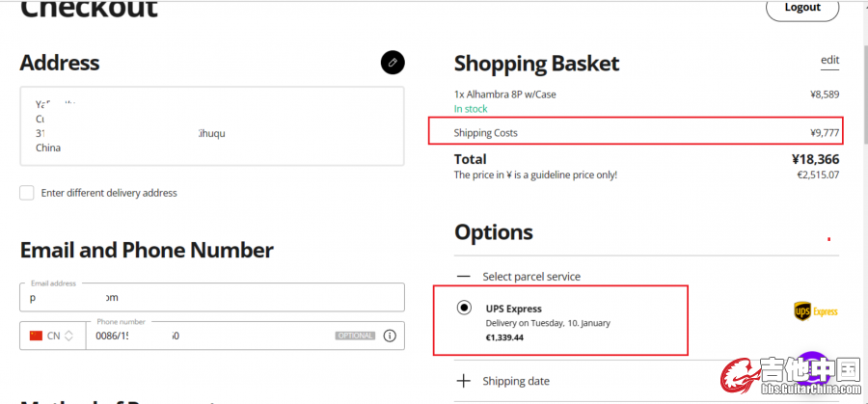The width and height of the screenshot is (868, 404).
Task: Click the In stock status text
Action: coord(471,109)
